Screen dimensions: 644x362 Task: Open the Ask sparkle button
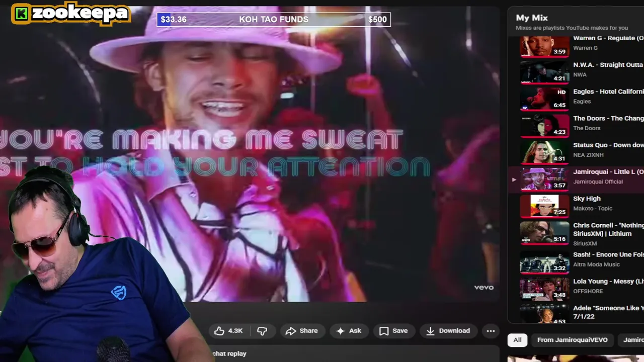[x=349, y=331]
